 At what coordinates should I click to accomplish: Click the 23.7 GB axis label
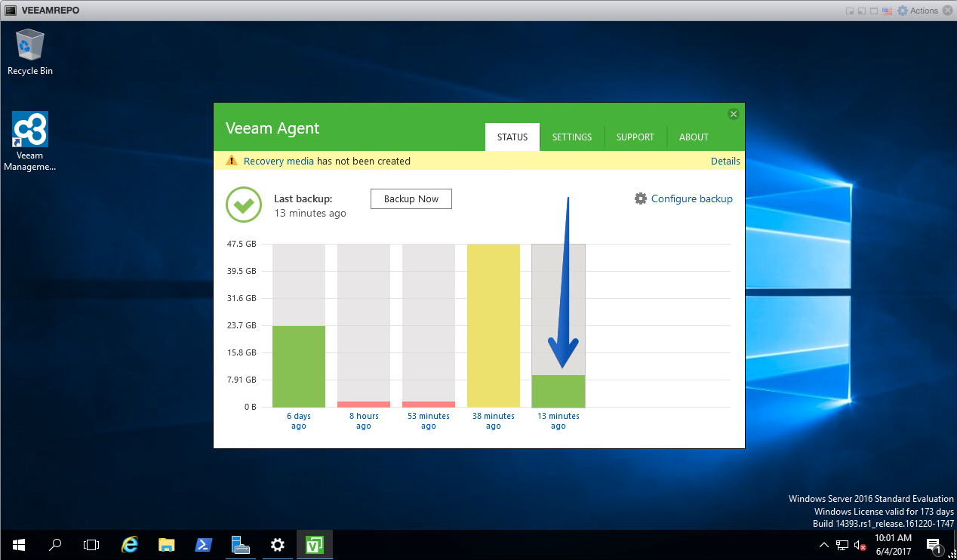(242, 325)
